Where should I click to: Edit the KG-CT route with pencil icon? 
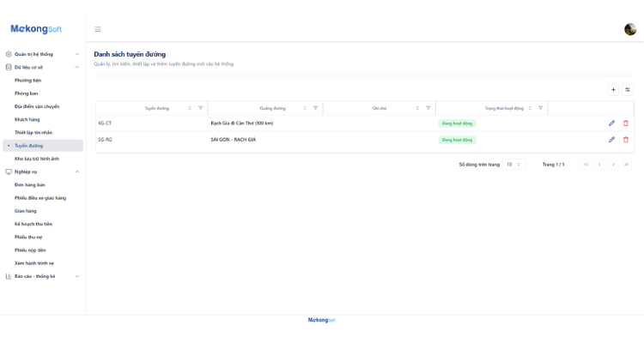(611, 123)
